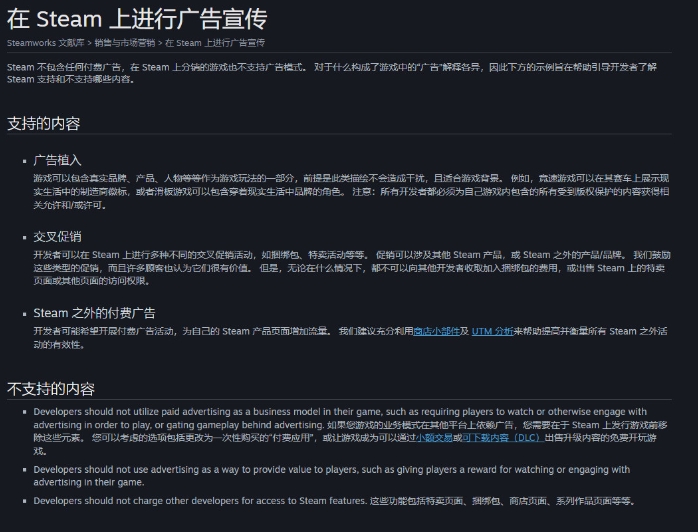
Task: Select breadcrumb 在 Steam 上进行广告宣传
Action: 215,43
